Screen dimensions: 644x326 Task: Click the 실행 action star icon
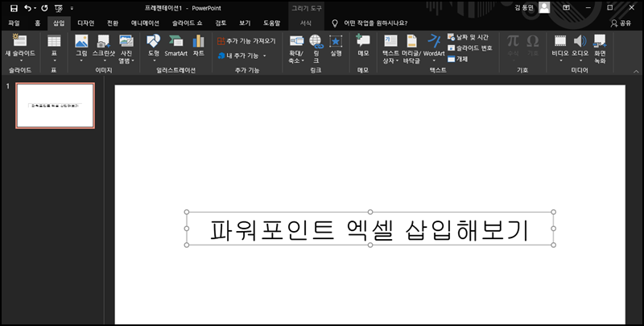336,45
